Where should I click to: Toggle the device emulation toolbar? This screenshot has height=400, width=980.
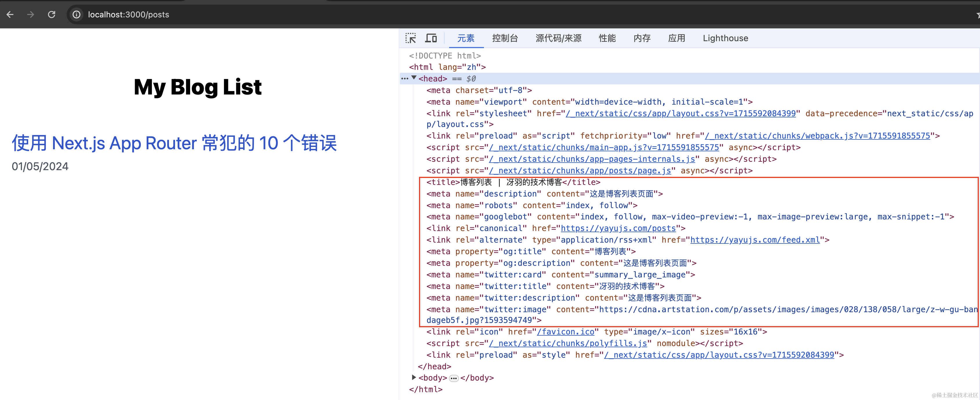pos(431,38)
